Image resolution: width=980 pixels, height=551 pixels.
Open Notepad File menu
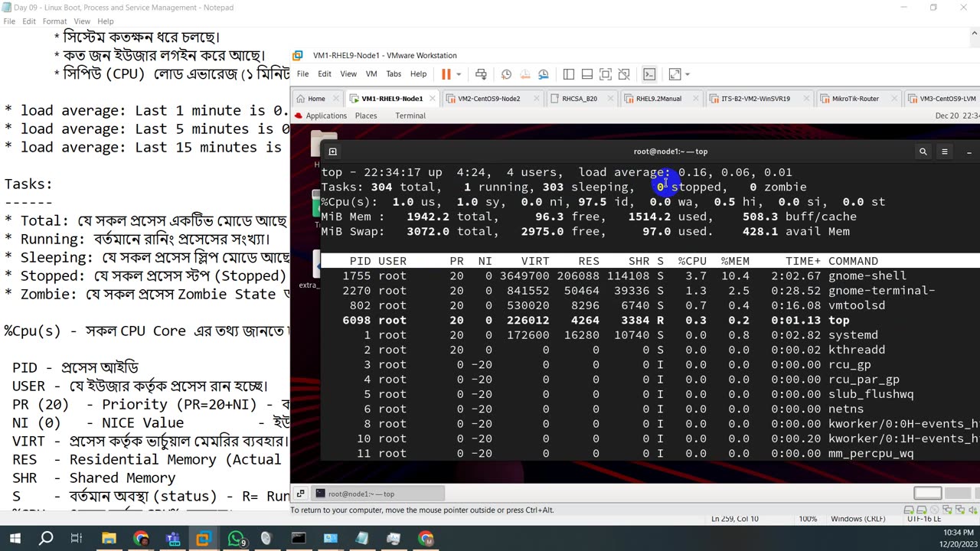pos(9,21)
